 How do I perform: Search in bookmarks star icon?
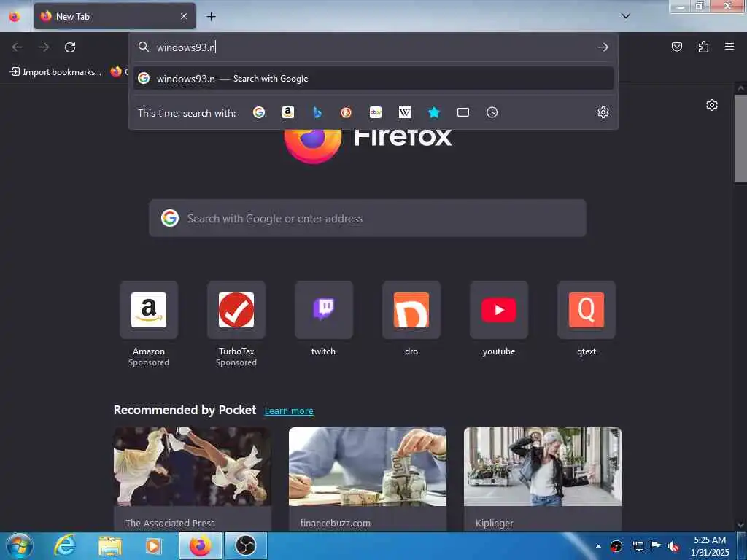click(x=433, y=112)
